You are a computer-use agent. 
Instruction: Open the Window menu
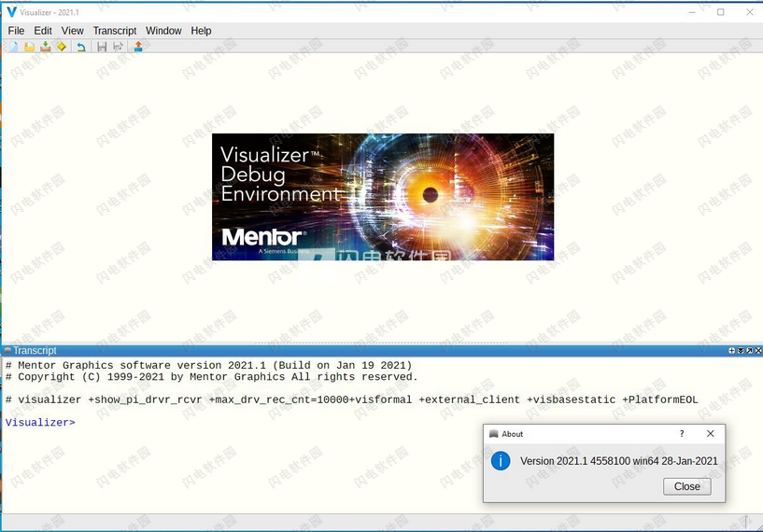(163, 31)
